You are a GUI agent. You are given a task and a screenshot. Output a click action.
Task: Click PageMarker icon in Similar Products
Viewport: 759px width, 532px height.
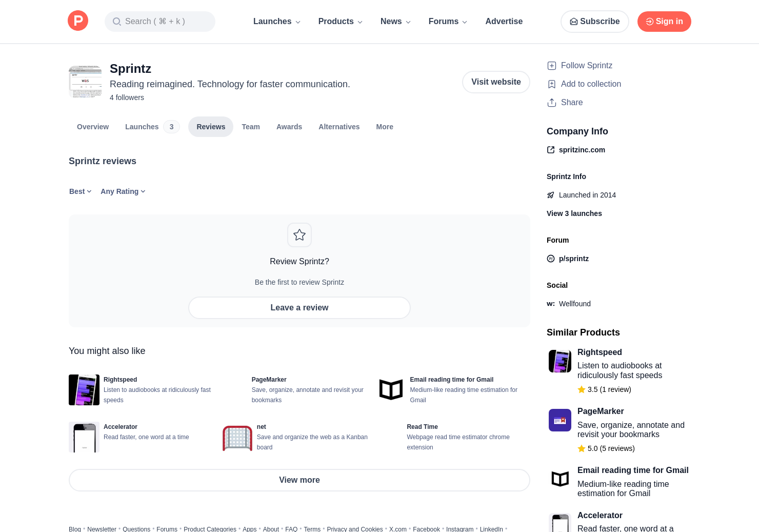point(560,420)
